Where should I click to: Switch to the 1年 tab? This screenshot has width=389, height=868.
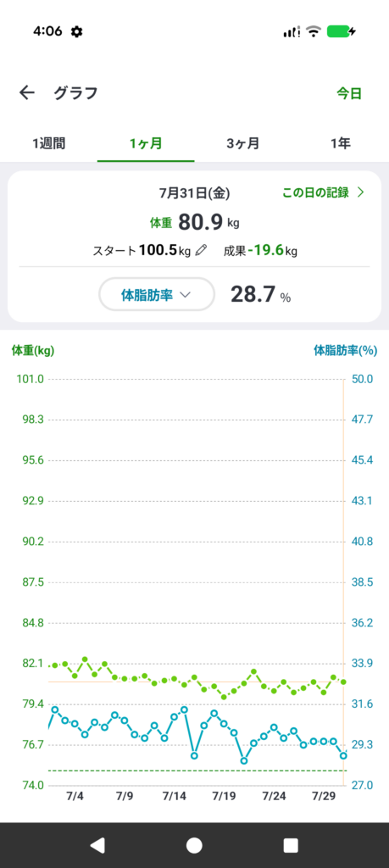[341, 144]
